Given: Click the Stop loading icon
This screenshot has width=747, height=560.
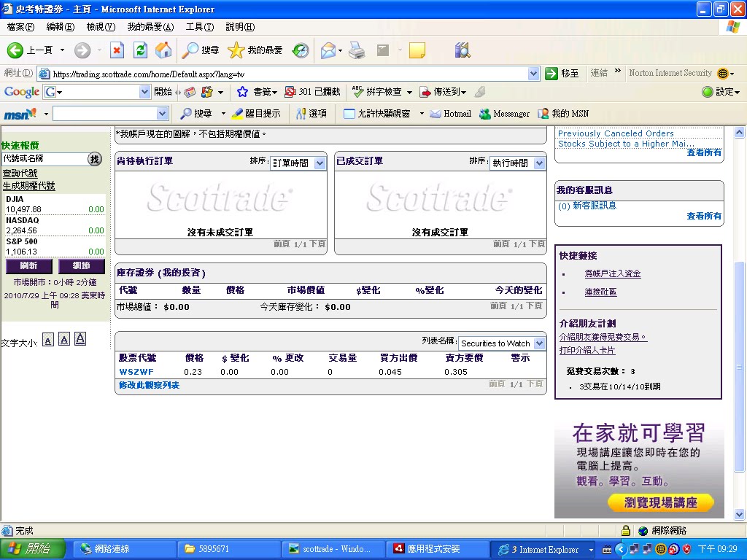Looking at the screenshot, I should (117, 50).
